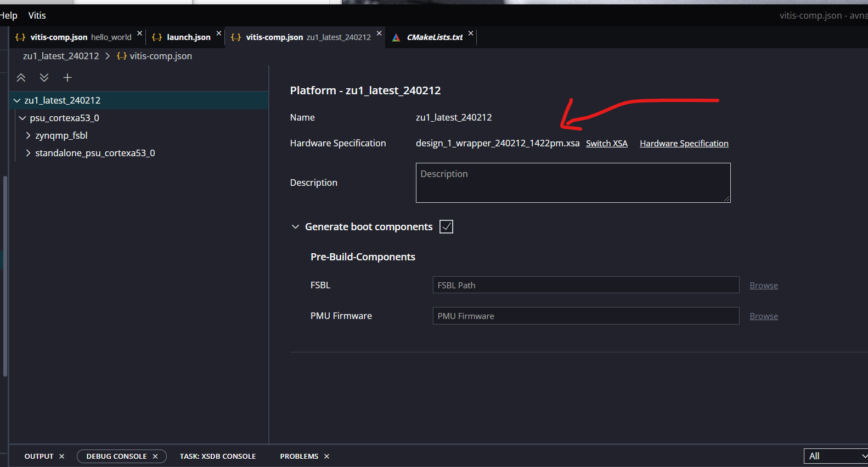Click the vitis-comp.json breadcrumb segment
This screenshot has width=868, height=467.
coord(161,56)
